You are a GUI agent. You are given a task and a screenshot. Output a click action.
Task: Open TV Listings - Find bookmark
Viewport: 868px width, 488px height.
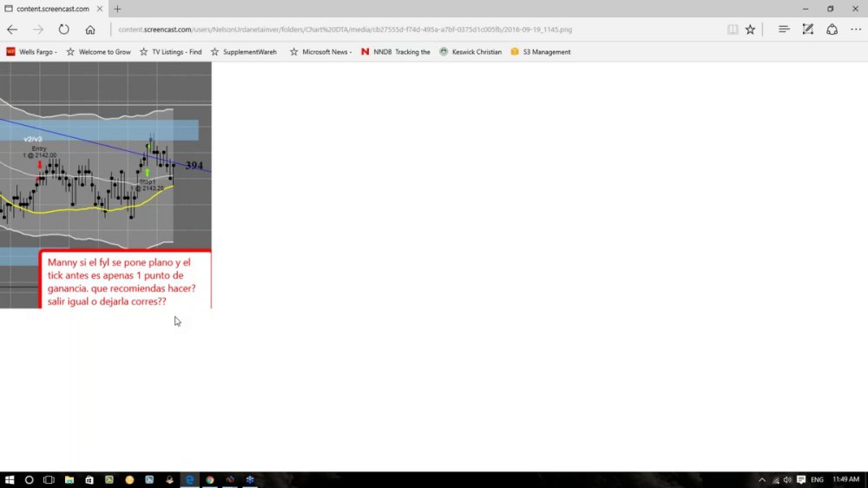point(170,51)
